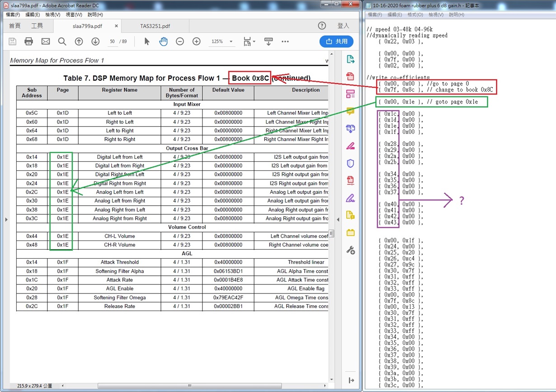Open Export PDF tool in right sidebar
The image size is (556, 392).
click(350, 59)
